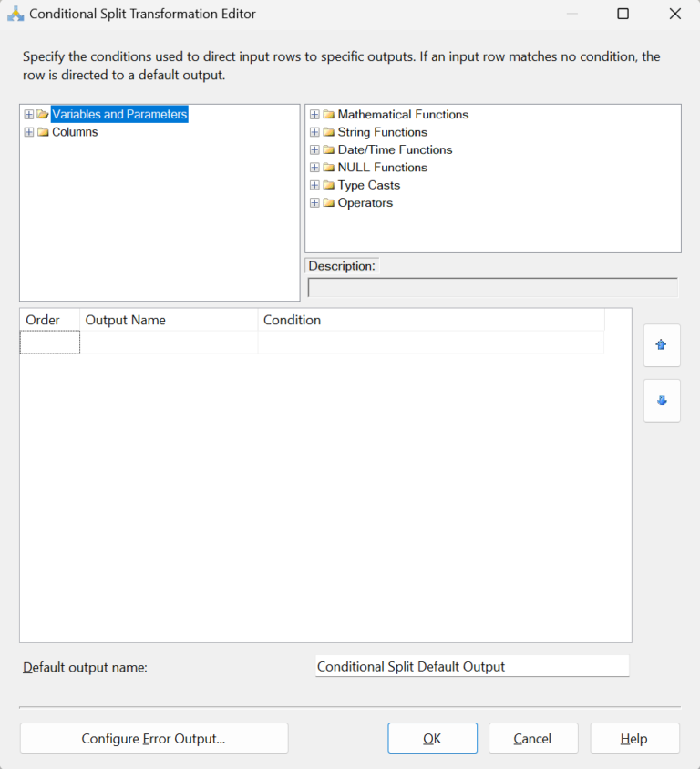The image size is (700, 769).
Task: Confirm changes with OK
Action: [x=432, y=738]
